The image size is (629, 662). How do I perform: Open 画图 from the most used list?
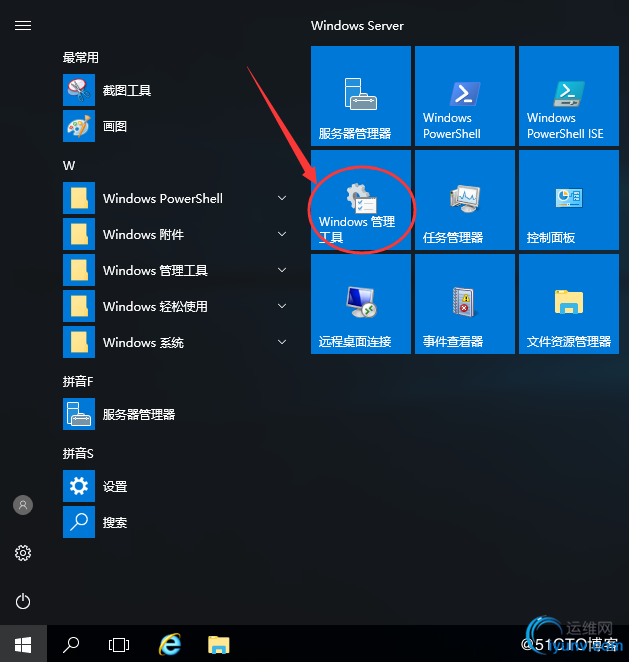click(175, 126)
